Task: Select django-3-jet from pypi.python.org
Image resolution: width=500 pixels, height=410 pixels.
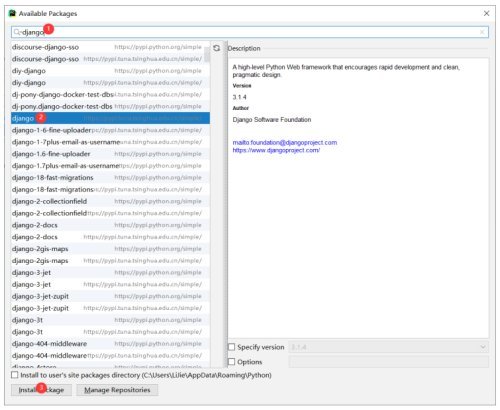Action: (110, 273)
